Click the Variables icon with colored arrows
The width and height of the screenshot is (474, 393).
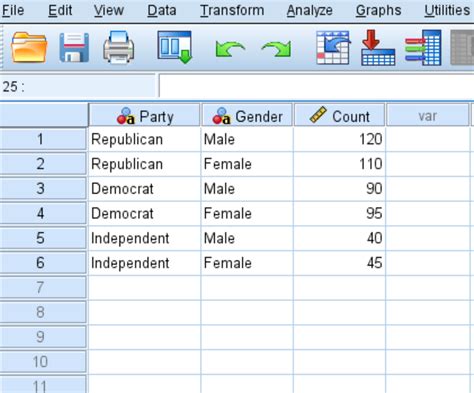point(423,47)
